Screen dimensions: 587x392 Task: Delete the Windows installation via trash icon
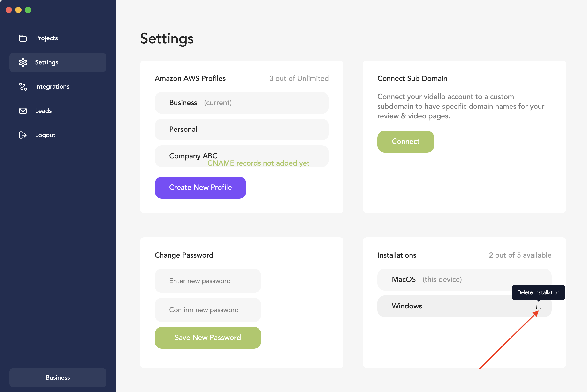(x=538, y=306)
